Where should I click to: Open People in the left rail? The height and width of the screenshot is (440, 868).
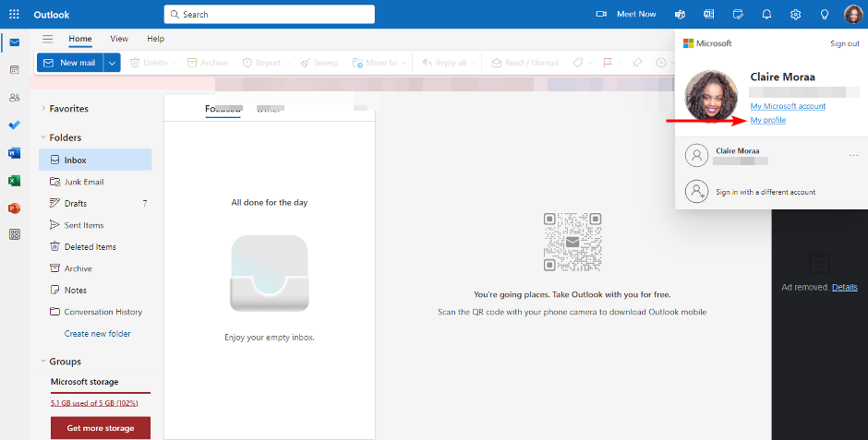pos(15,97)
